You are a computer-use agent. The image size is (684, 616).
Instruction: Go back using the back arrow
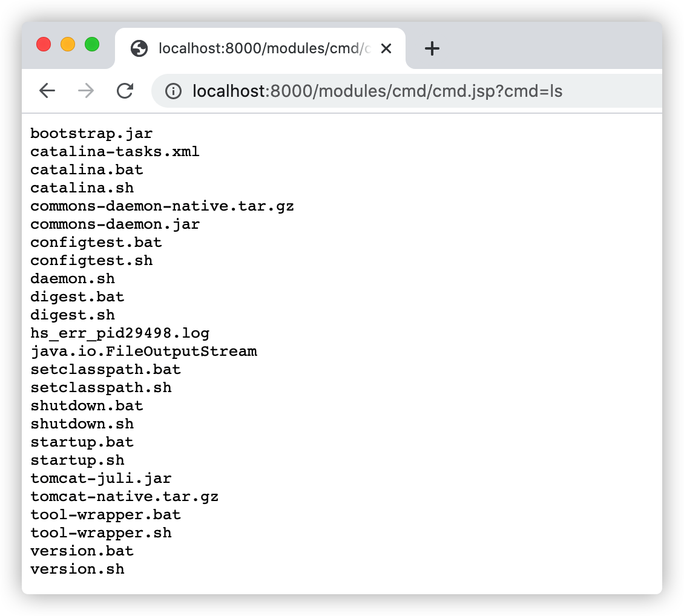pos(47,91)
